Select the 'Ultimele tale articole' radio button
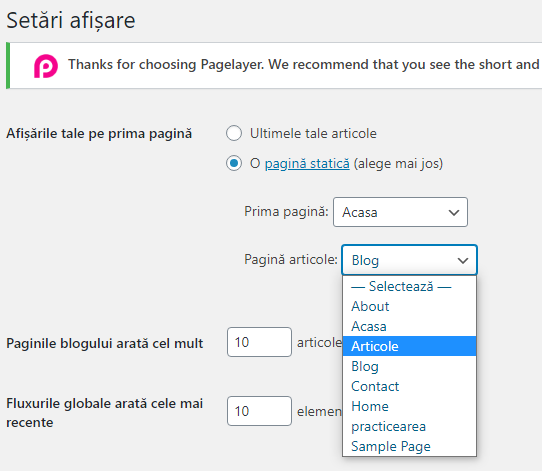This screenshot has width=542, height=471. [x=234, y=133]
